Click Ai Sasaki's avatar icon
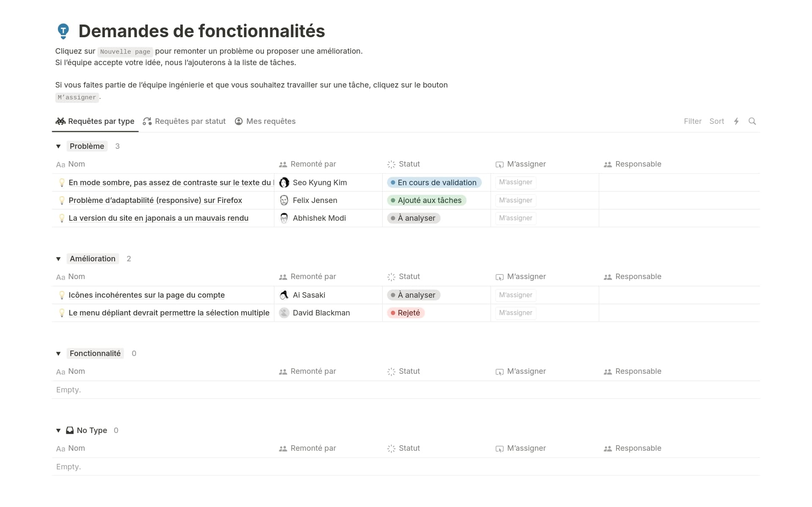The image size is (812, 507). click(x=284, y=295)
